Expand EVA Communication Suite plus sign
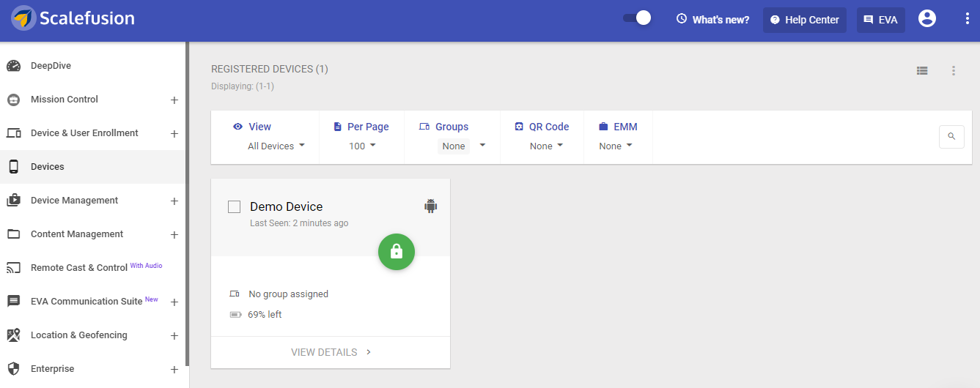 (174, 302)
